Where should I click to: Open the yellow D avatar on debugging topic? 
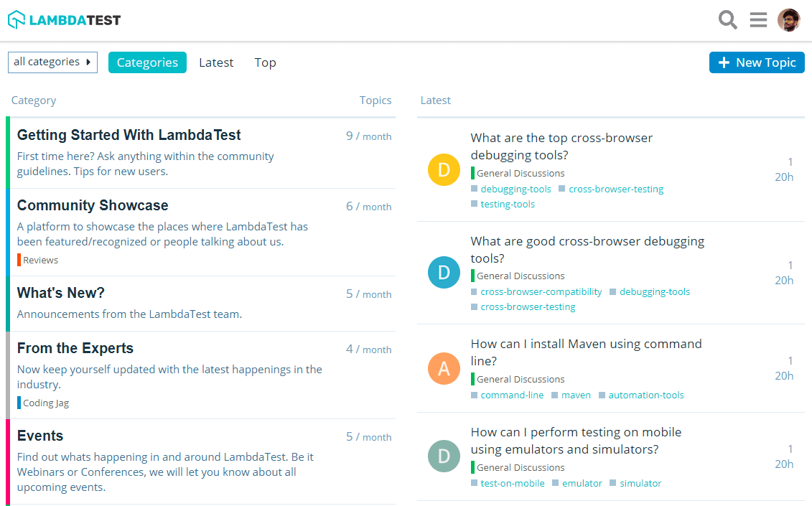point(443,169)
